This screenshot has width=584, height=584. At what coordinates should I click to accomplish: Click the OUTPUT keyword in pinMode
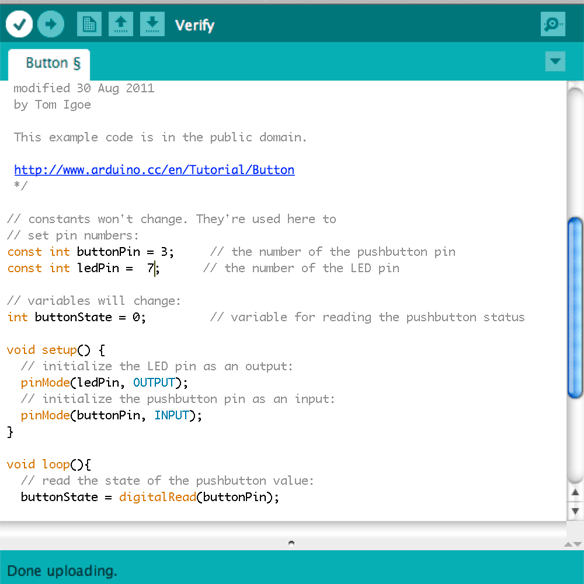(154, 383)
